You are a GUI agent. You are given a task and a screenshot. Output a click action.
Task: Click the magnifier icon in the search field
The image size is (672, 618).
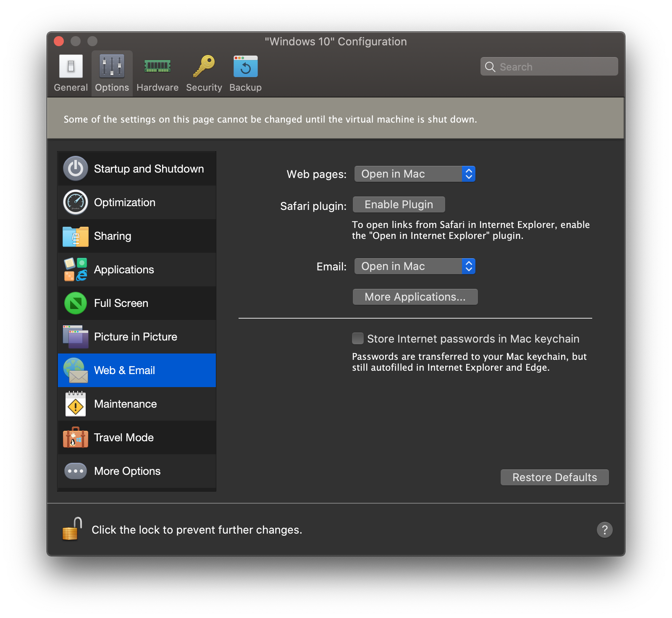(490, 67)
